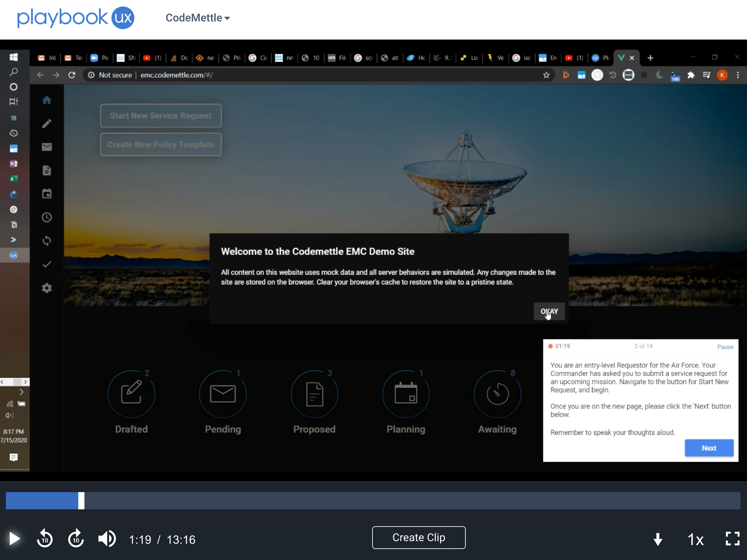The width and height of the screenshot is (747, 560).
Task: Mute the video volume speaker icon
Action: (x=107, y=538)
